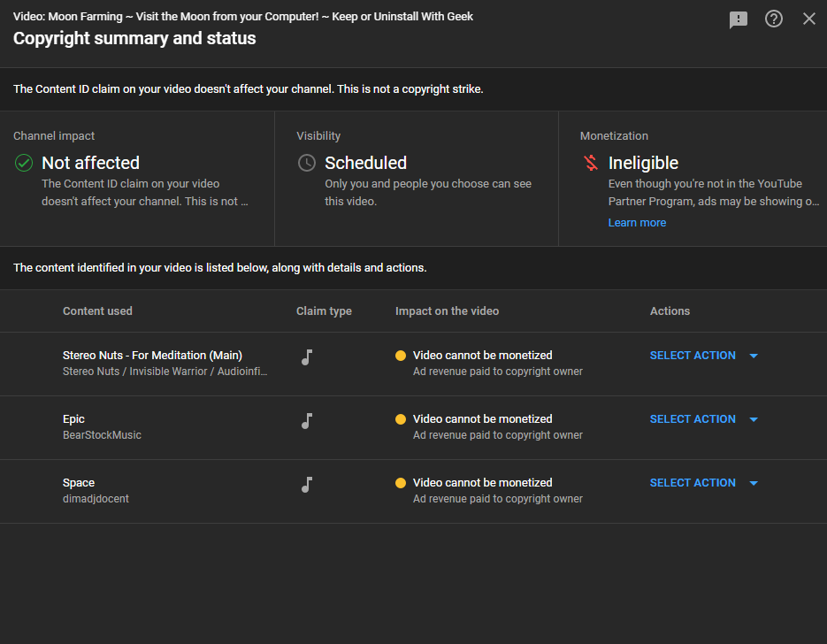
Task: Click 'Video cannot be monetized' in Space row
Action: 483,483
